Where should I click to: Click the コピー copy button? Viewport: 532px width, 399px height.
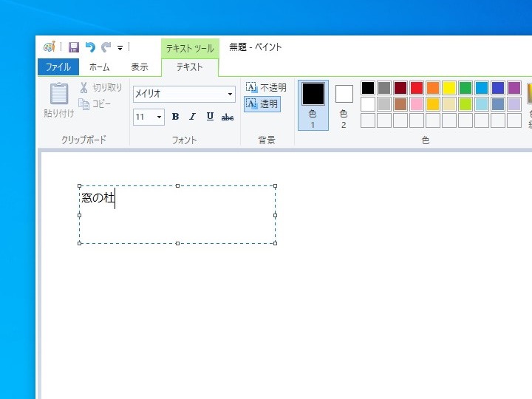95,104
